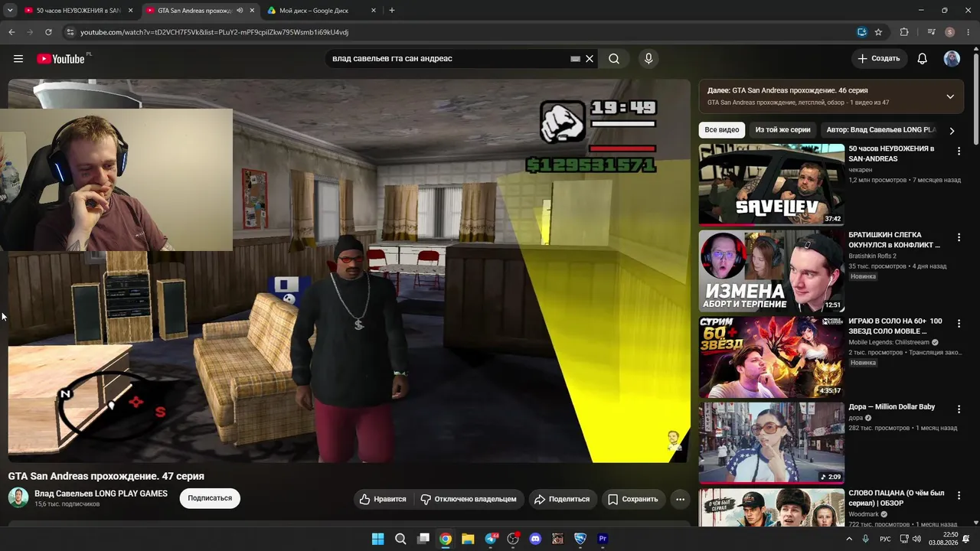Open options for Дора Million Dollar Baby
The image size is (980, 551).
(x=959, y=409)
